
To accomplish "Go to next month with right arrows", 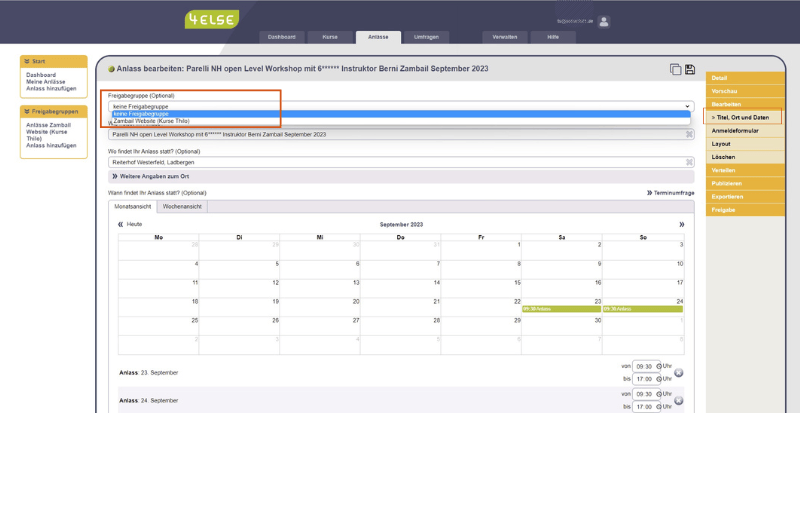I will [682, 225].
